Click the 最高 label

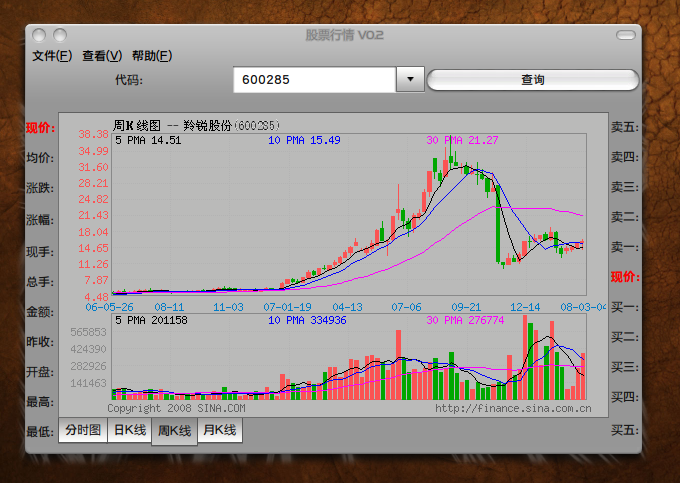(40, 402)
